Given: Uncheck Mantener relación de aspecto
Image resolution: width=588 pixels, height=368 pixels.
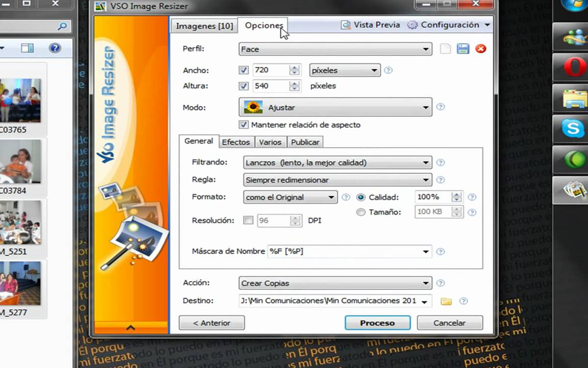Looking at the screenshot, I should 244,125.
